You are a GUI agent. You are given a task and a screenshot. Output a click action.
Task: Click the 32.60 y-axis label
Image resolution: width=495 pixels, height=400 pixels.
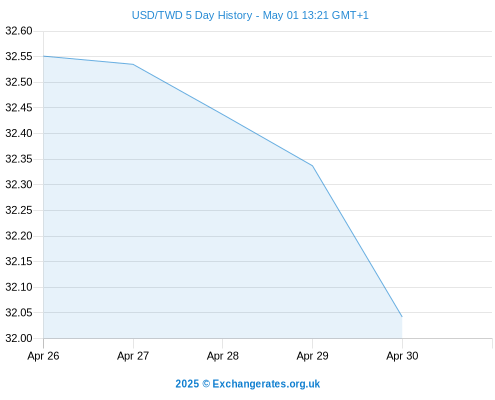click(19, 31)
